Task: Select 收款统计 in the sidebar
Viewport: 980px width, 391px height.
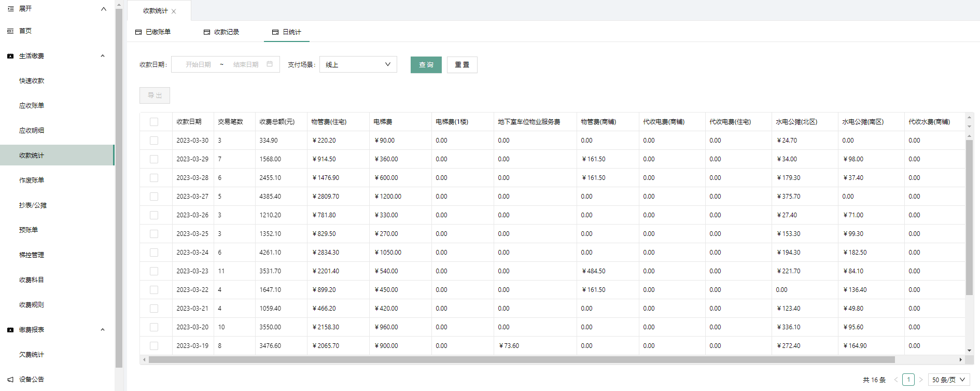Action: 57,155
